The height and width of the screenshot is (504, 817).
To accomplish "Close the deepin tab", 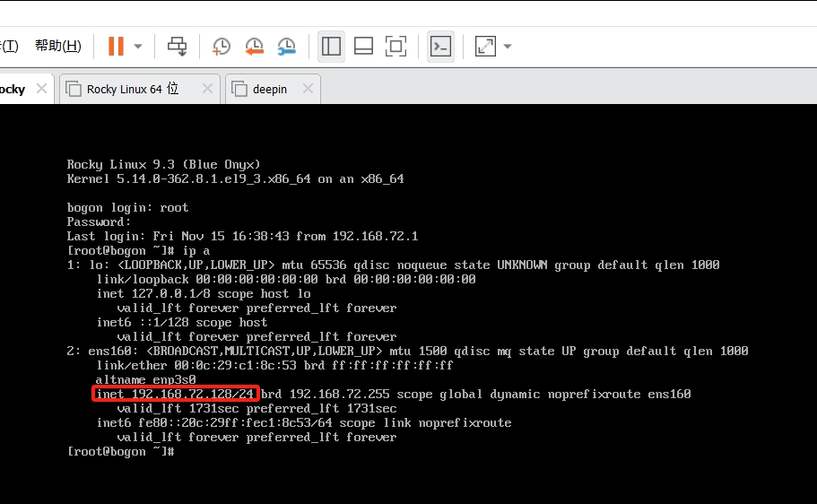I will [308, 89].
